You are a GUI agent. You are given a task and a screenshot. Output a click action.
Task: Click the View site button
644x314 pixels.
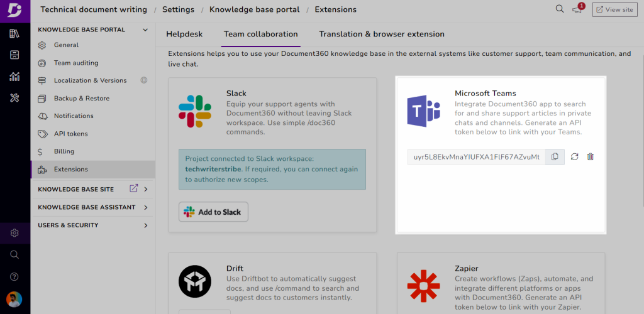click(x=614, y=9)
